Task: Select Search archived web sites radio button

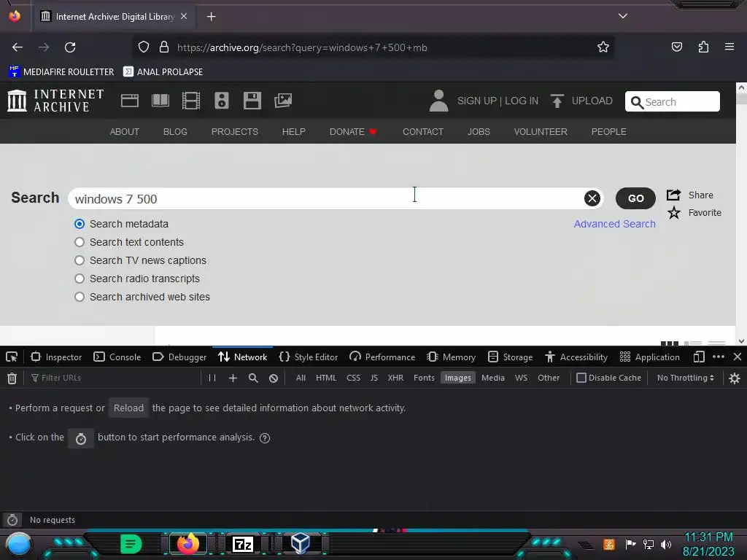Action: tap(80, 297)
